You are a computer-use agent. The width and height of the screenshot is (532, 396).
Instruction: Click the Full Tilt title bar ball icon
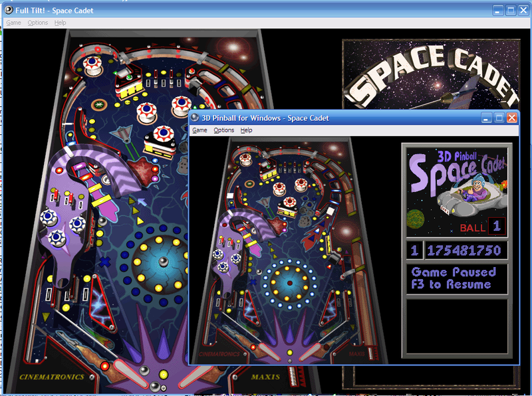[9, 10]
